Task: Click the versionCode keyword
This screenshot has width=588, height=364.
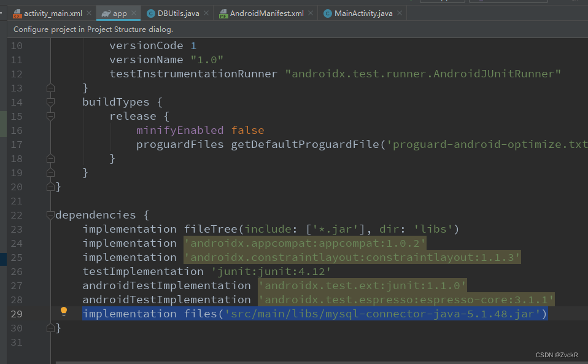Action: pos(146,46)
